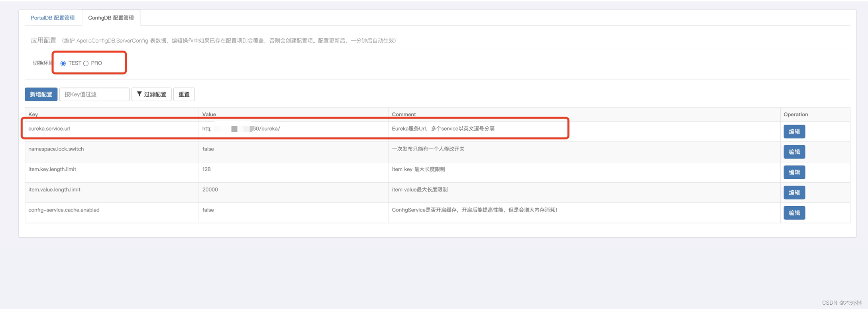Click the config-service.cache.enabled key cell
The width and height of the screenshot is (868, 309).
coord(112,213)
